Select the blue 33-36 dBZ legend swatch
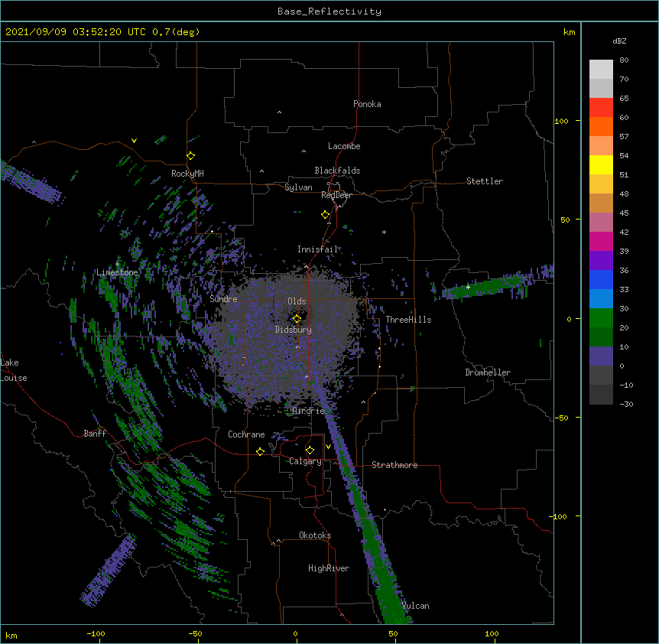 pos(601,279)
